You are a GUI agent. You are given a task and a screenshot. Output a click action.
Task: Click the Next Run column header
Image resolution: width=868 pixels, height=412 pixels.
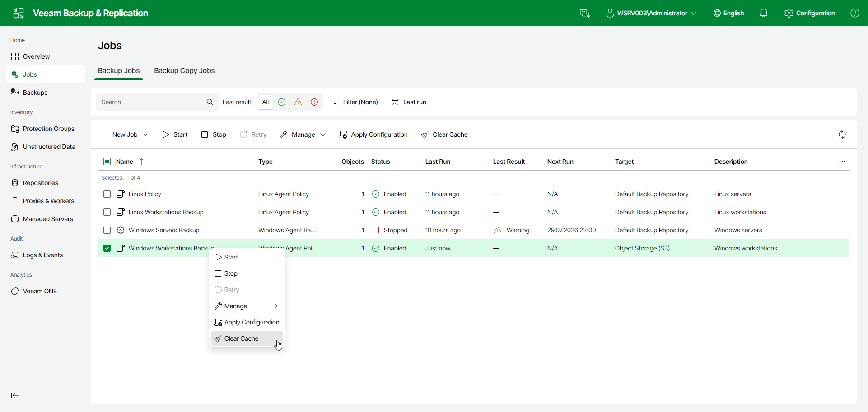pos(560,162)
